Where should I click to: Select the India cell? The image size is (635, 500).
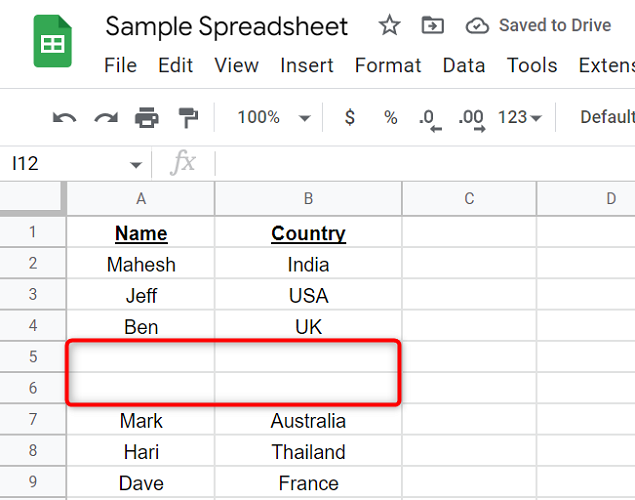point(308,263)
